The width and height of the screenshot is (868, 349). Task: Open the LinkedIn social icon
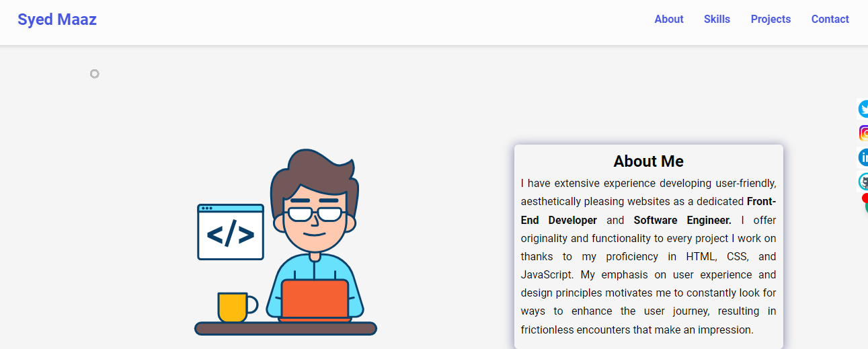click(863, 157)
